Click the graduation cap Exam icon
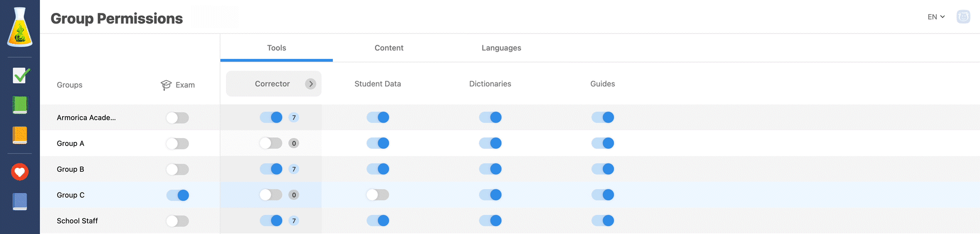 pyautogui.click(x=166, y=85)
